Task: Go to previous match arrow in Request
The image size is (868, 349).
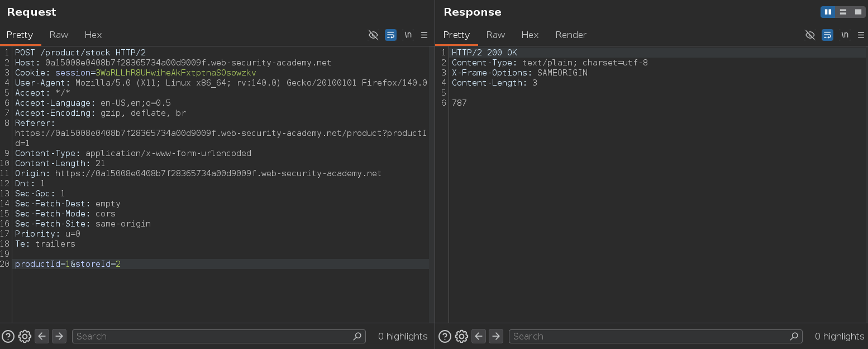Action: pyautogui.click(x=42, y=336)
